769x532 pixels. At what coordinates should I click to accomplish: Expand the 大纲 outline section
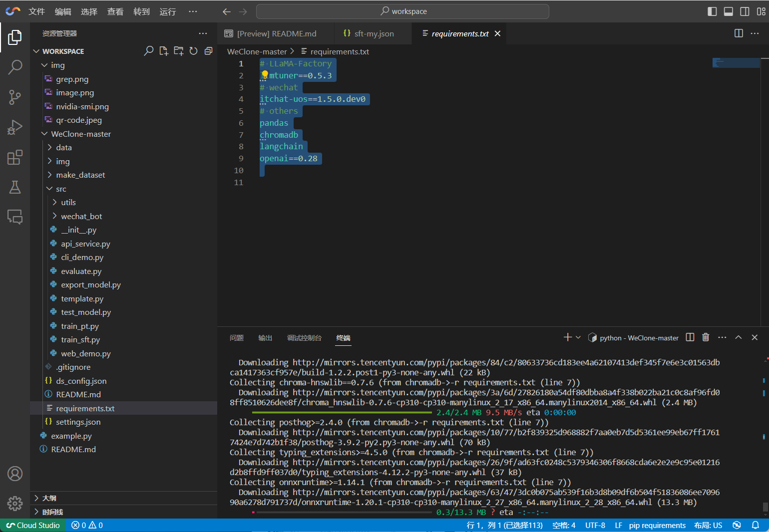[49, 498]
